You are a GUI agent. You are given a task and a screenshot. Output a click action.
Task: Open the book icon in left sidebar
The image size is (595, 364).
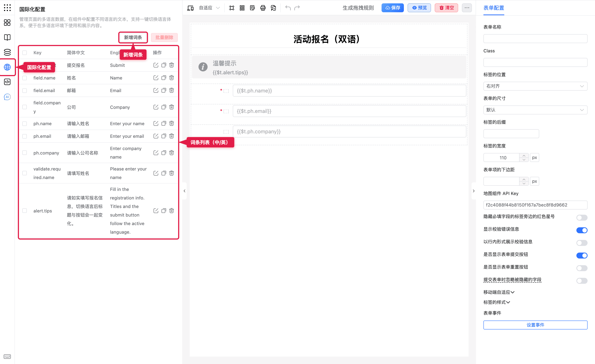(x=7, y=37)
